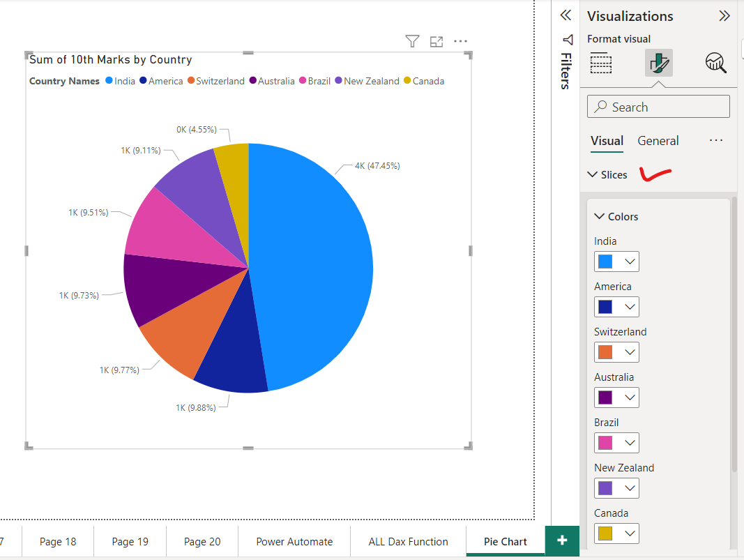Open focus mode for the pie chart
The width and height of the screenshot is (744, 560).
tap(436, 41)
